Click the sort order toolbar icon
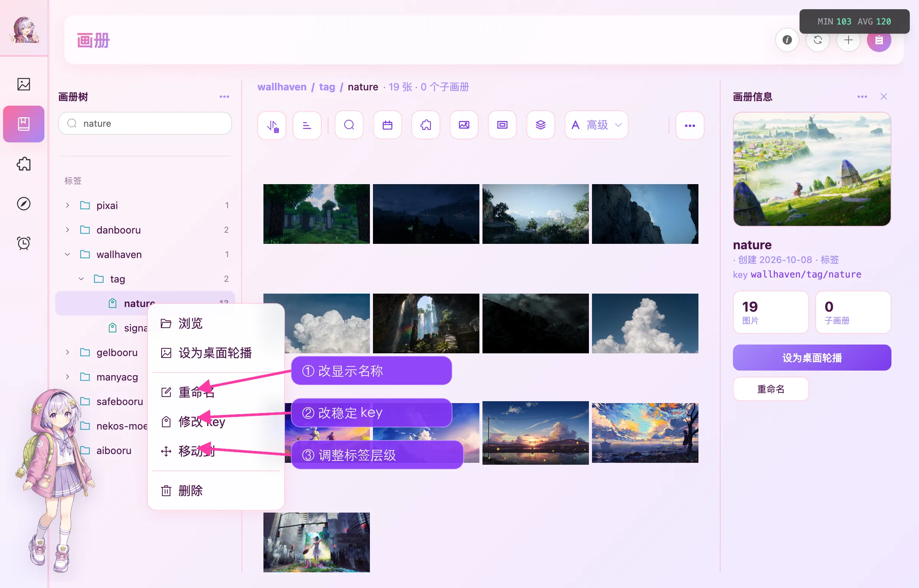Screen dimensions: 919x588 click(x=272, y=125)
